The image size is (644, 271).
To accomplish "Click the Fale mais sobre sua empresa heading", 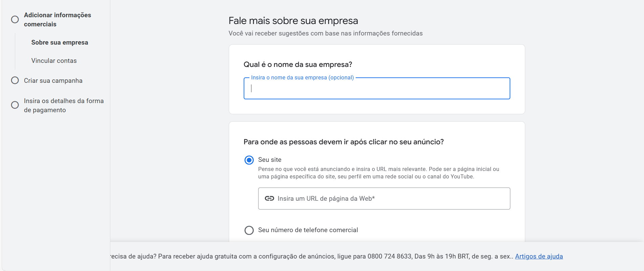I will coord(293,21).
